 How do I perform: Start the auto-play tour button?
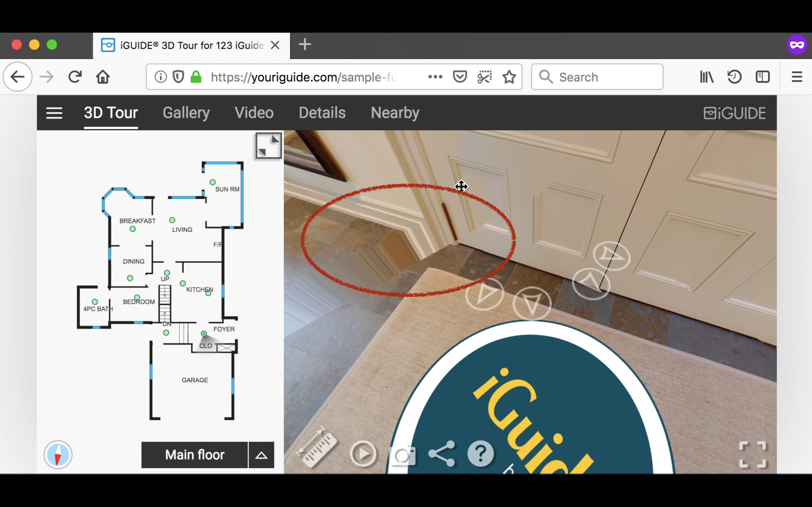[363, 454]
